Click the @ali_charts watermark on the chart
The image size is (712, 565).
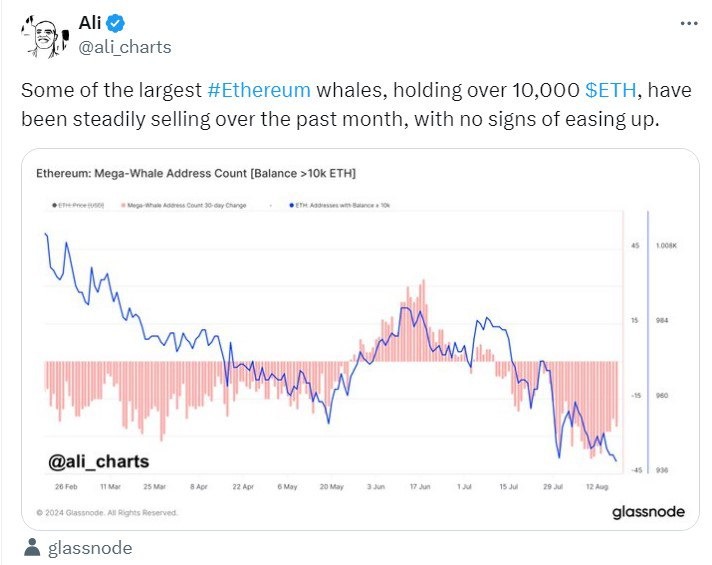point(99,461)
